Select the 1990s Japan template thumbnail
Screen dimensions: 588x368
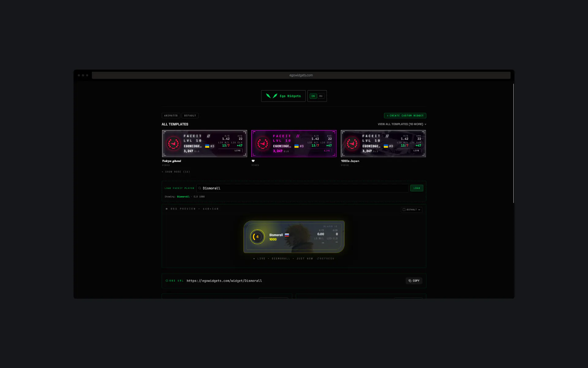[x=383, y=144]
